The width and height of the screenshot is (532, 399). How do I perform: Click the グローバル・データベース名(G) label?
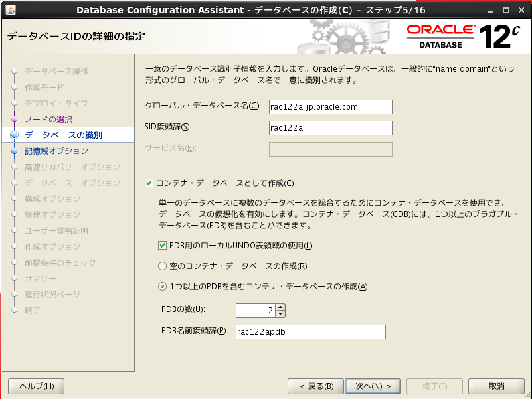203,106
